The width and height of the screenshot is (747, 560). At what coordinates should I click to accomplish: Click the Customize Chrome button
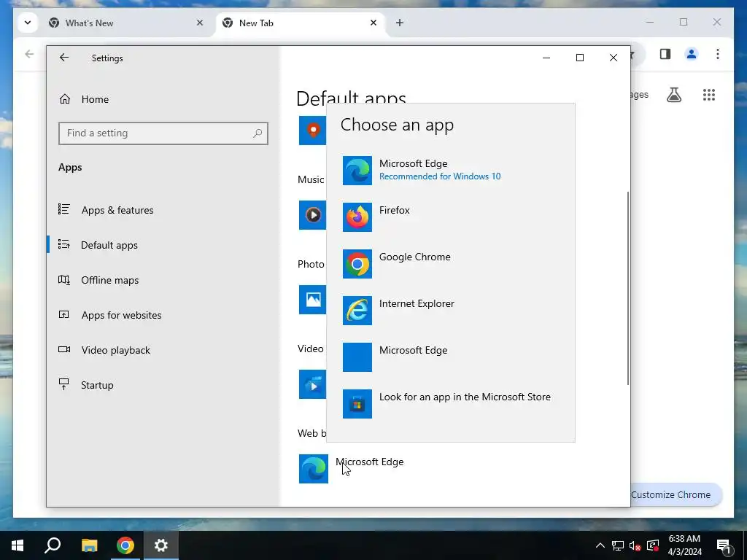[676, 495]
